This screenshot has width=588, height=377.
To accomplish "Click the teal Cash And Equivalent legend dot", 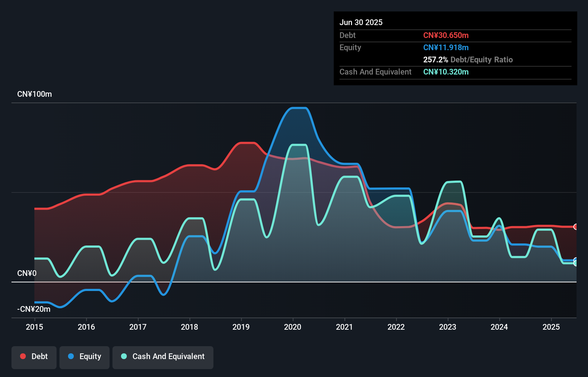I will tap(123, 356).
